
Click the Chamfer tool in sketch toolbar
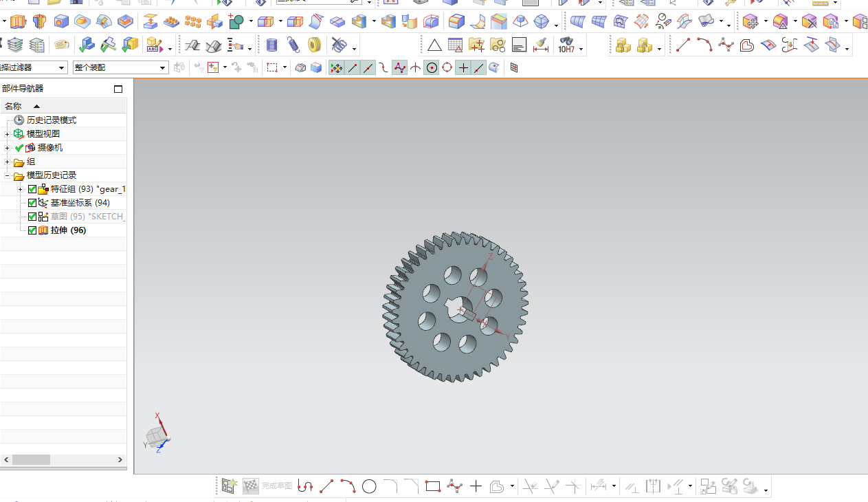(412, 487)
